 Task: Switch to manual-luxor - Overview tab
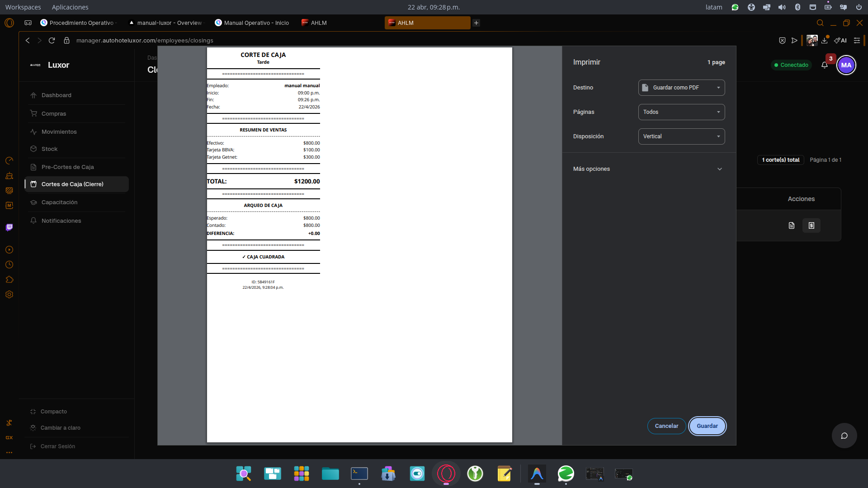166,23
